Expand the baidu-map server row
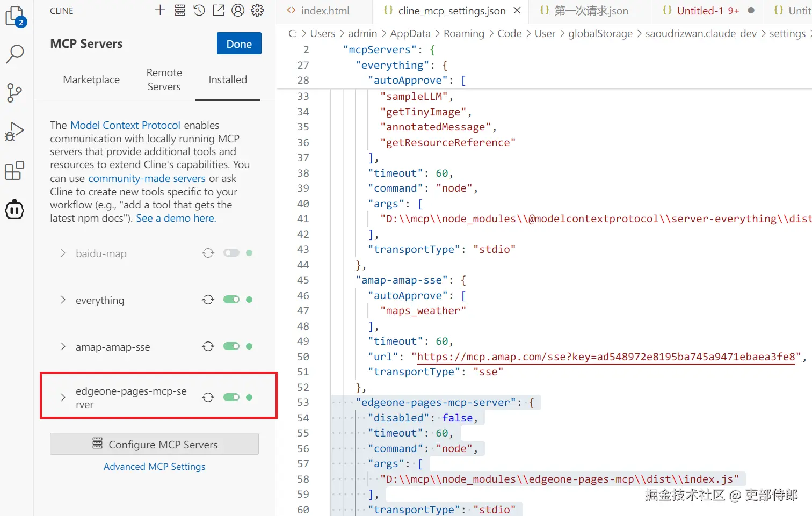The height and width of the screenshot is (516, 812). [63, 253]
